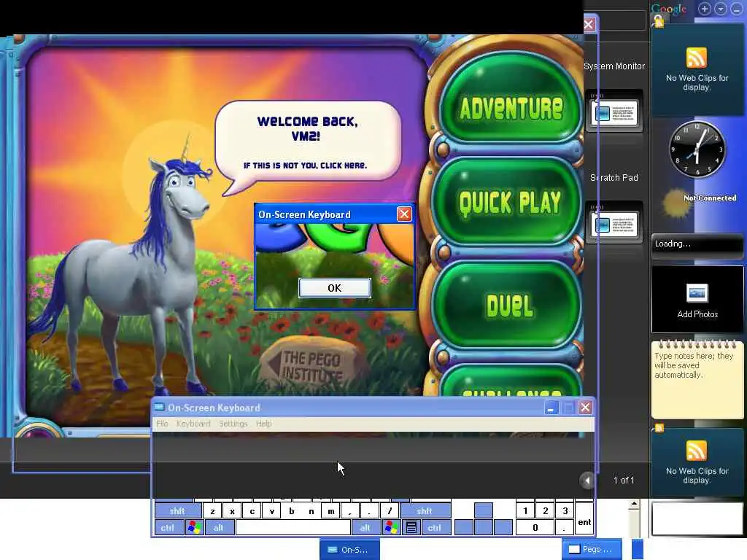This screenshot has height=560, width=747.
Task: Click the Pego taskbar button
Action: coord(592,550)
